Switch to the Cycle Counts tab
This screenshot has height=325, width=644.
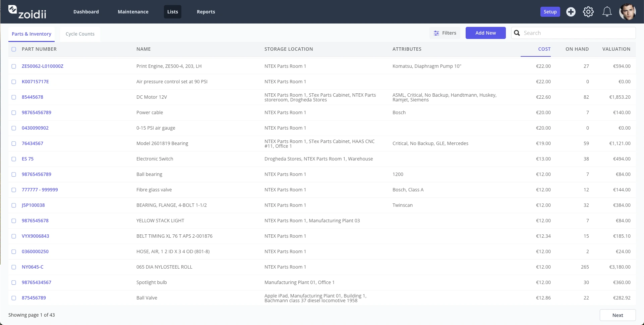pyautogui.click(x=80, y=34)
